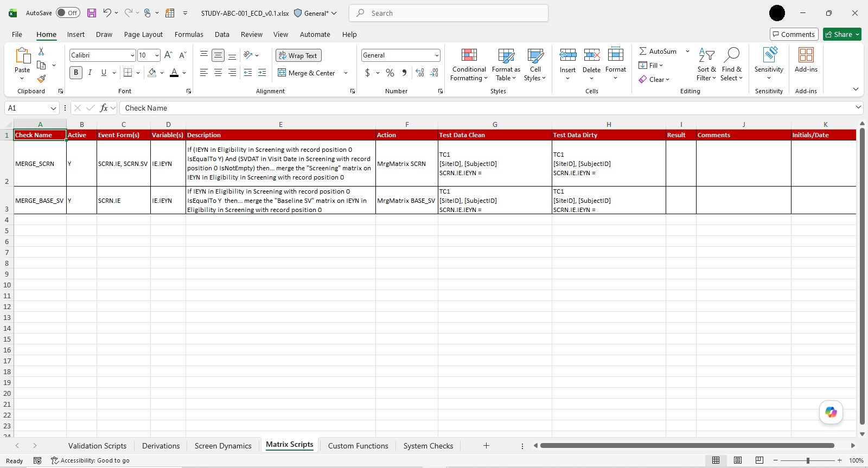Adjust the zoom slider handle
This screenshot has width=868, height=468.
tap(808, 460)
